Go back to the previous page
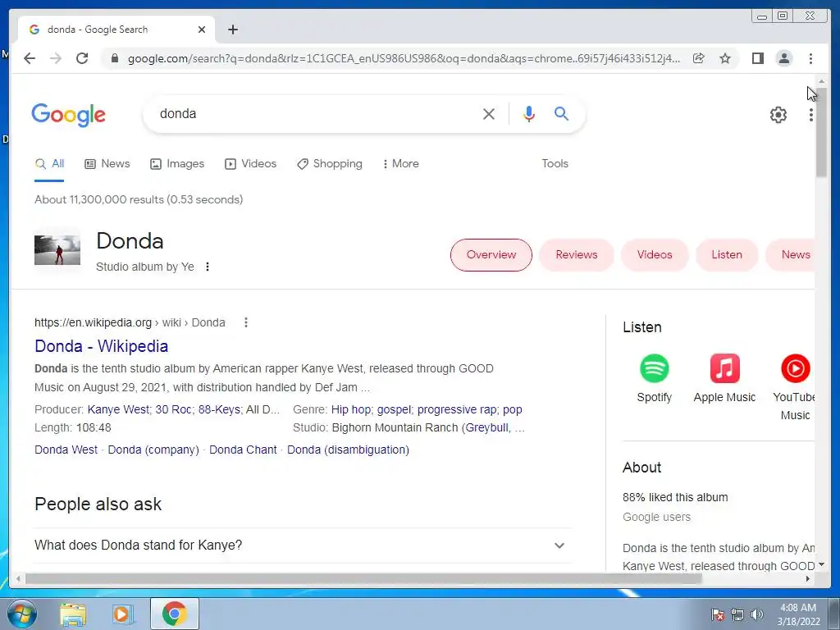Screen dimensions: 840x630 [30, 58]
